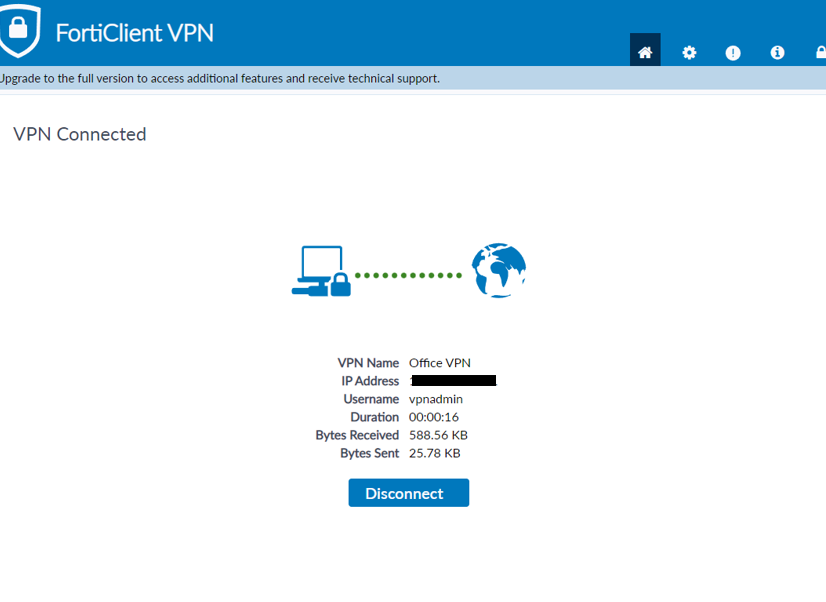Select the Office VPN name value

(x=440, y=363)
